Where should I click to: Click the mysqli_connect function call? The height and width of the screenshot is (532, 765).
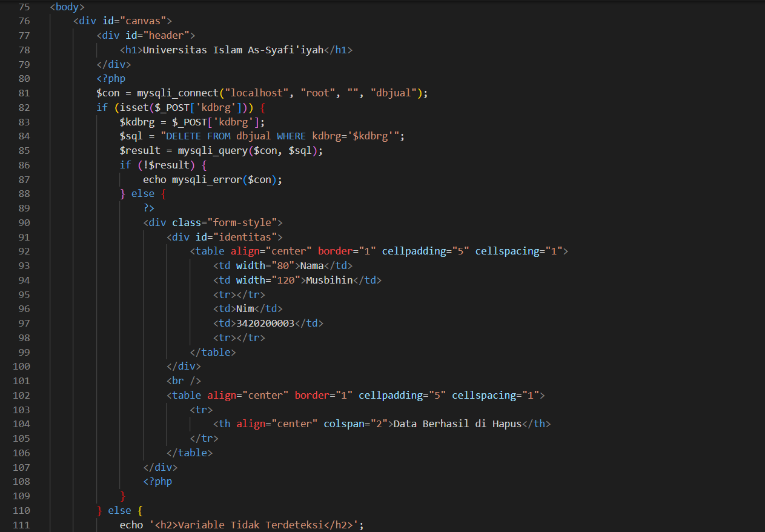(177, 93)
